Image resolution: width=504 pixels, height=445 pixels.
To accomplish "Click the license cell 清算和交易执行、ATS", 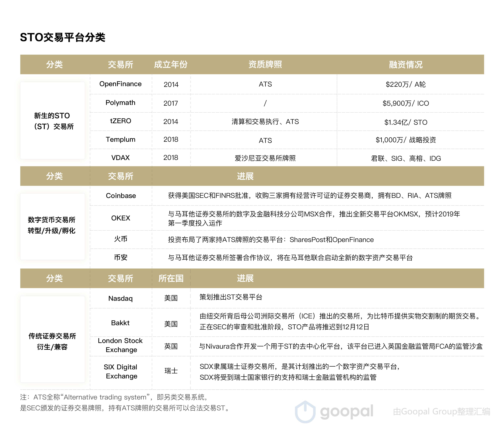I will 265,122.
